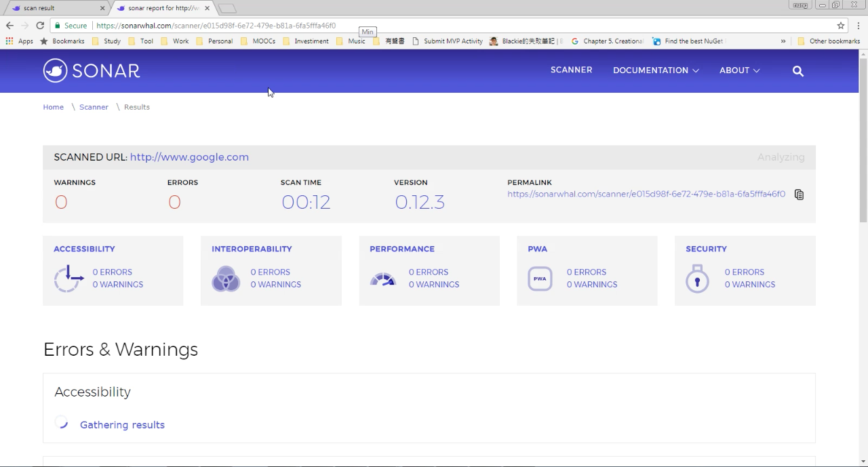Go to the Home breadcrumb

click(x=54, y=107)
